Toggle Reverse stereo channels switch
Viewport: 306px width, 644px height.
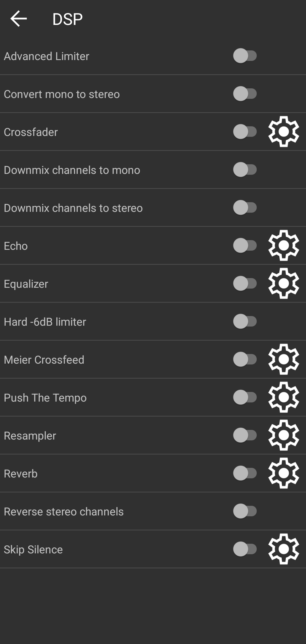tap(245, 511)
